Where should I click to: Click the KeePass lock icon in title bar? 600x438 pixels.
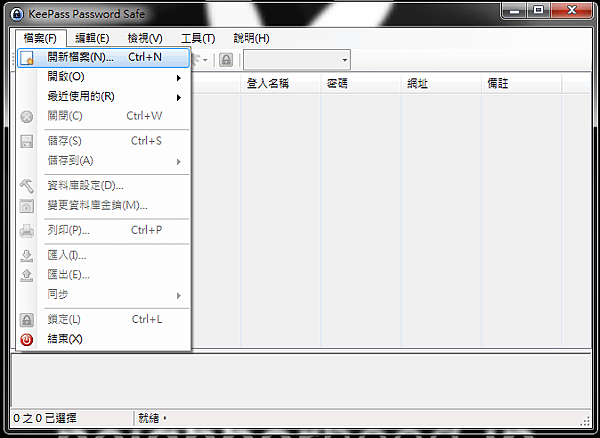[x=17, y=14]
